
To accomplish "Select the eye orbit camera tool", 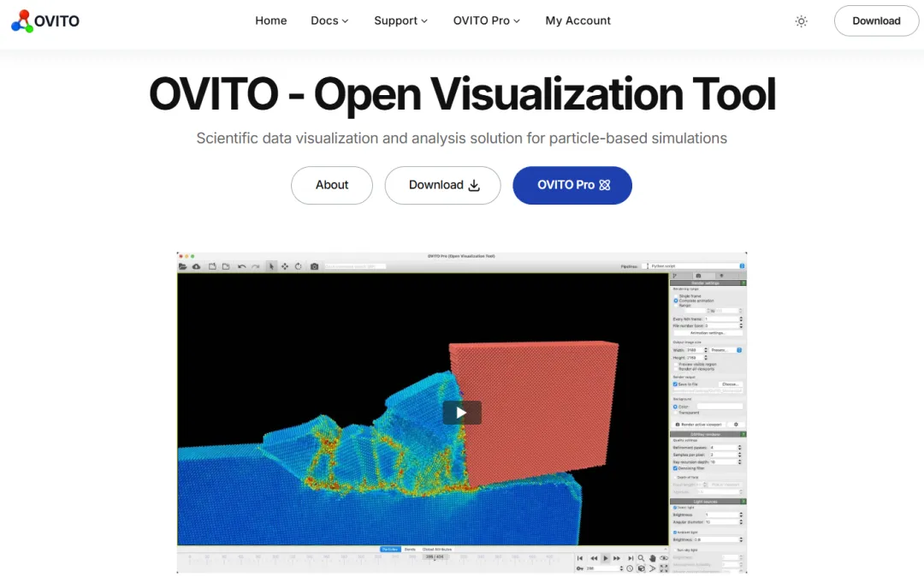I will (x=664, y=558).
